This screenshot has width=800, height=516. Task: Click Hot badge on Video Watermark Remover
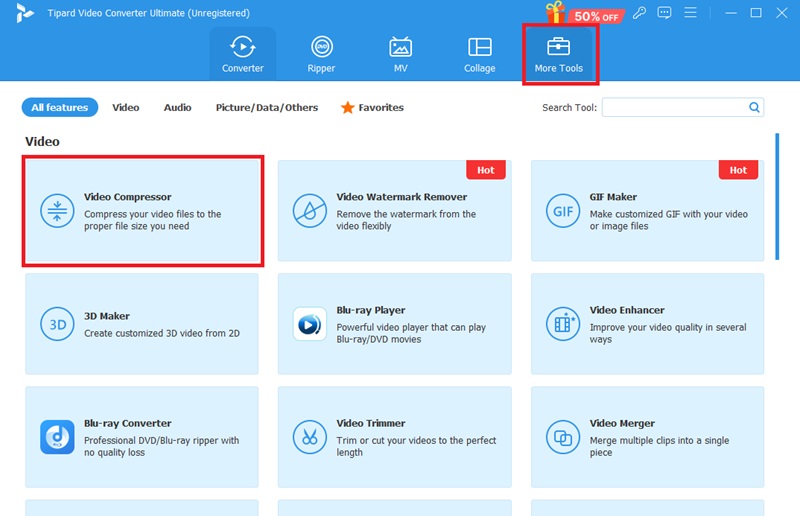coord(486,170)
